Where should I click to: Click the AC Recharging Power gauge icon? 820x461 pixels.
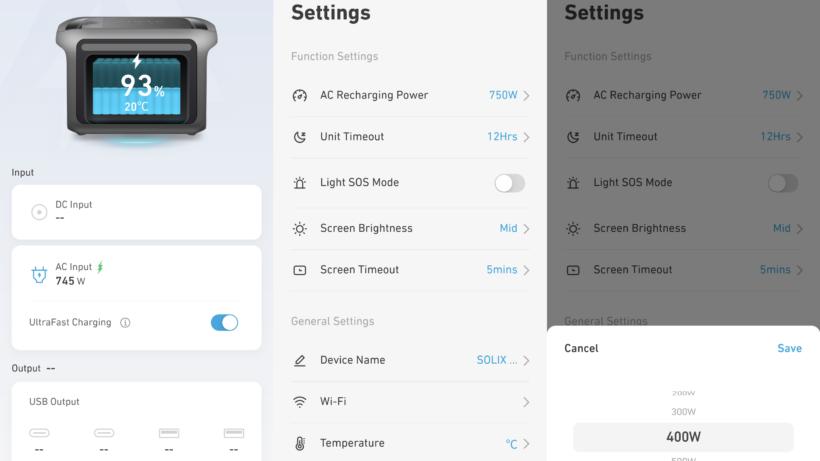tap(300, 96)
